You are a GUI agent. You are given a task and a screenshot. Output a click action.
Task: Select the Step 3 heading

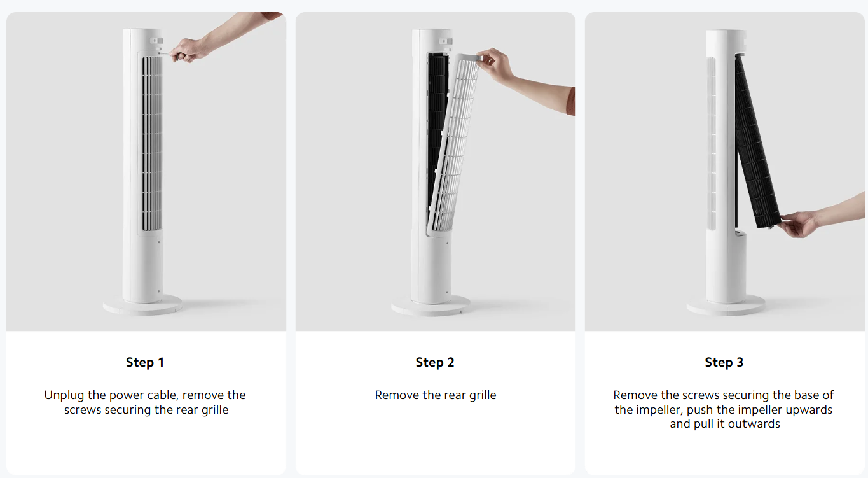[724, 362]
